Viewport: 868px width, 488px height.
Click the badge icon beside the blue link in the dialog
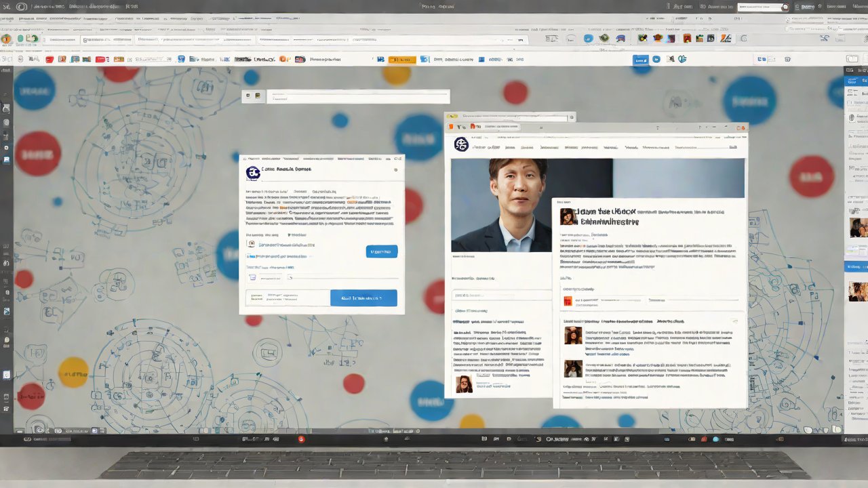tap(251, 244)
